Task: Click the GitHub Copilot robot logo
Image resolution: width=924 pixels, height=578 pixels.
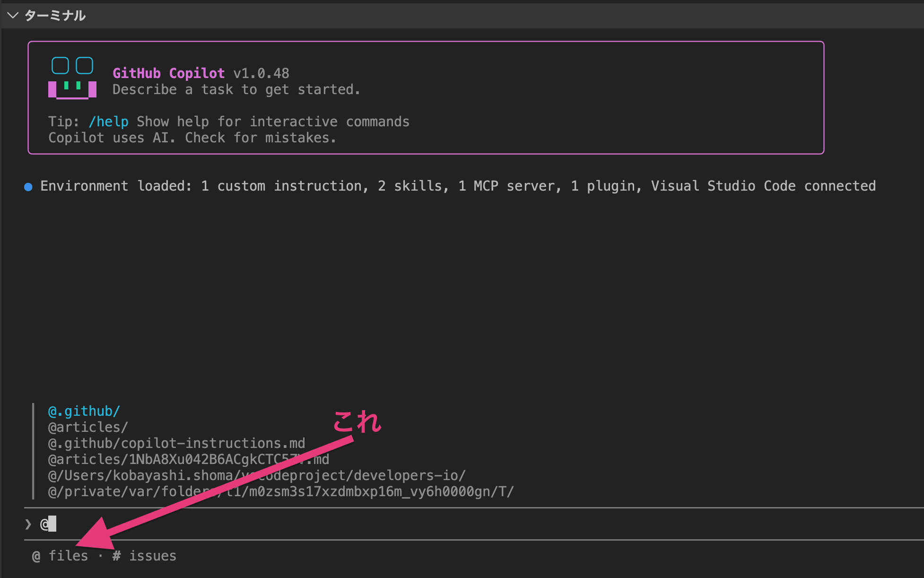Action: 72,78
